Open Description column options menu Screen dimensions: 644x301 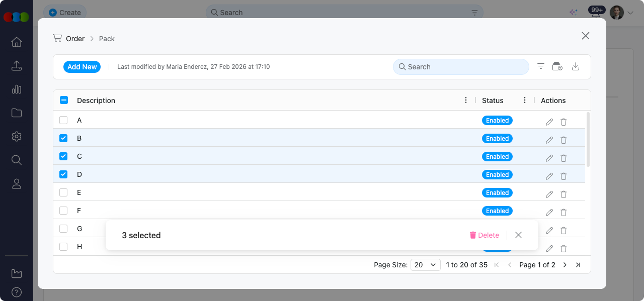click(x=466, y=100)
